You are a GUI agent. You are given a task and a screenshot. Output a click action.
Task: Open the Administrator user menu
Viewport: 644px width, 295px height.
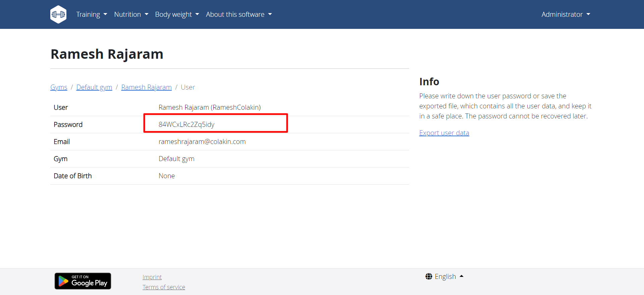click(566, 14)
